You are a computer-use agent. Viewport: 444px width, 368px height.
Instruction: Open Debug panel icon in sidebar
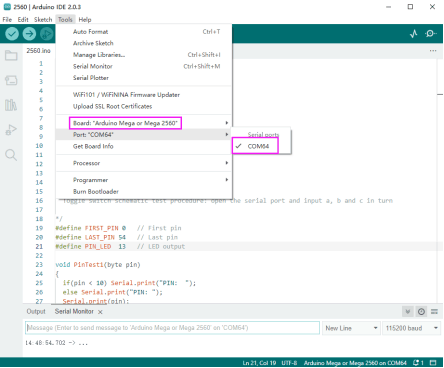pos(11,130)
